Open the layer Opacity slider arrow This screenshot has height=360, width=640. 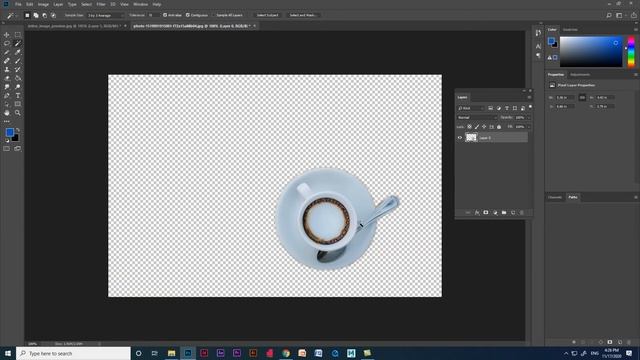pyautogui.click(x=528, y=118)
